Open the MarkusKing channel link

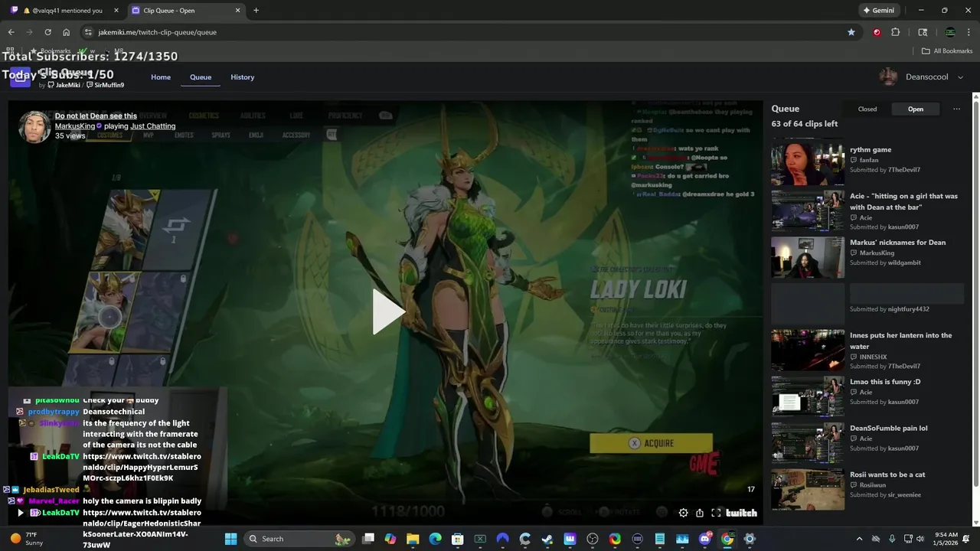pyautogui.click(x=75, y=126)
